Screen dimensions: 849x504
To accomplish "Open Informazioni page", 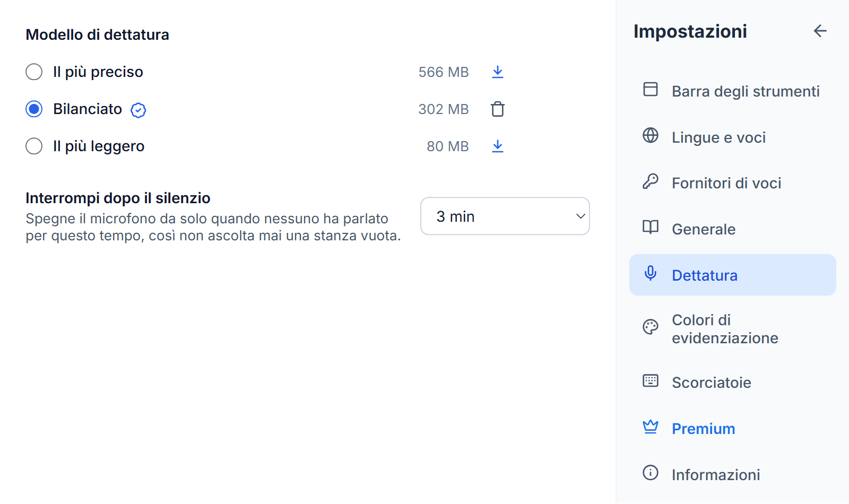I will click(x=733, y=474).
